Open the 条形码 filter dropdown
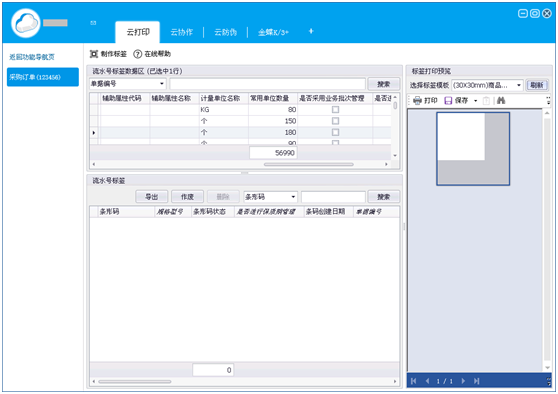 click(293, 197)
